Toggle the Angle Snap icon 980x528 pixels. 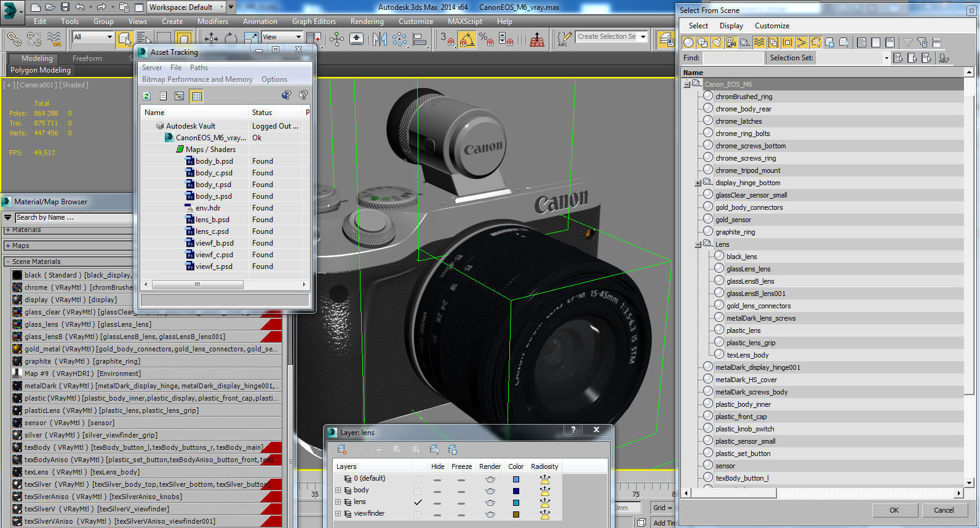(467, 39)
